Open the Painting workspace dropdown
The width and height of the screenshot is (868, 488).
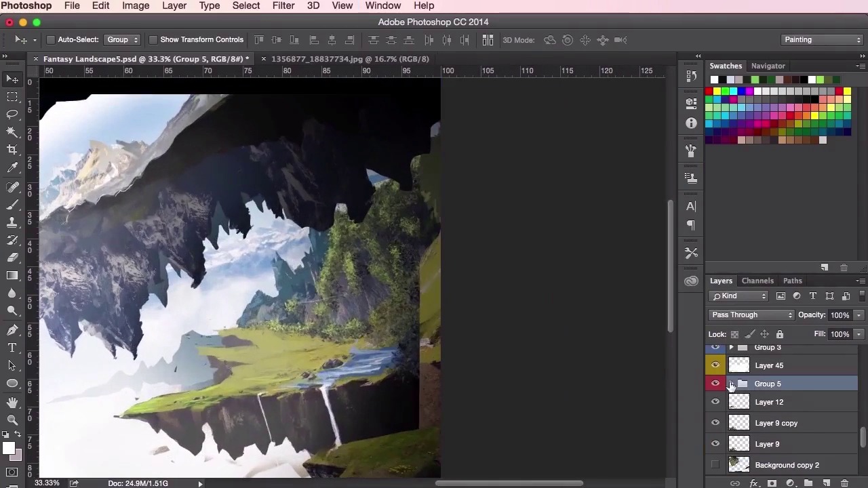pos(822,40)
